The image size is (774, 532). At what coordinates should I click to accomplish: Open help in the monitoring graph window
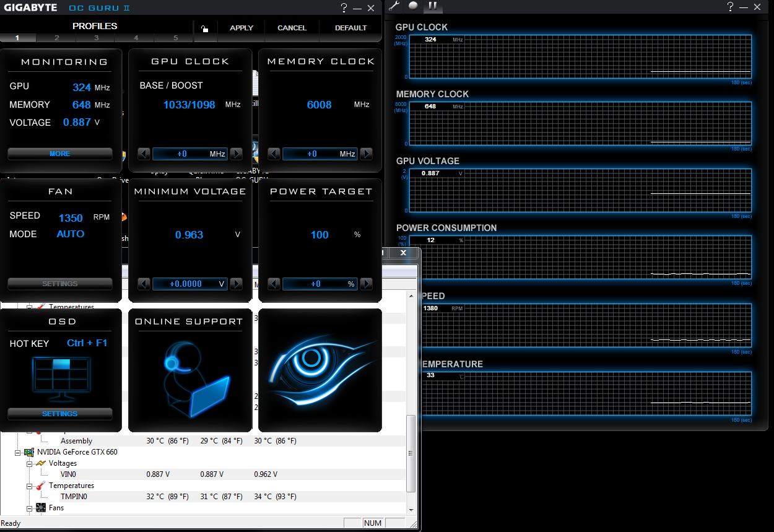[731, 7]
